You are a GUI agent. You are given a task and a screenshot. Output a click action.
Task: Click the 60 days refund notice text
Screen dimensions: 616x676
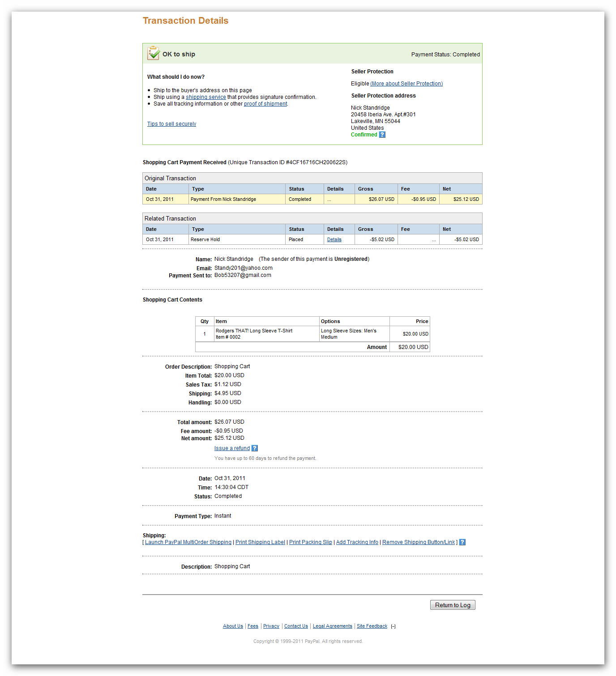click(265, 458)
